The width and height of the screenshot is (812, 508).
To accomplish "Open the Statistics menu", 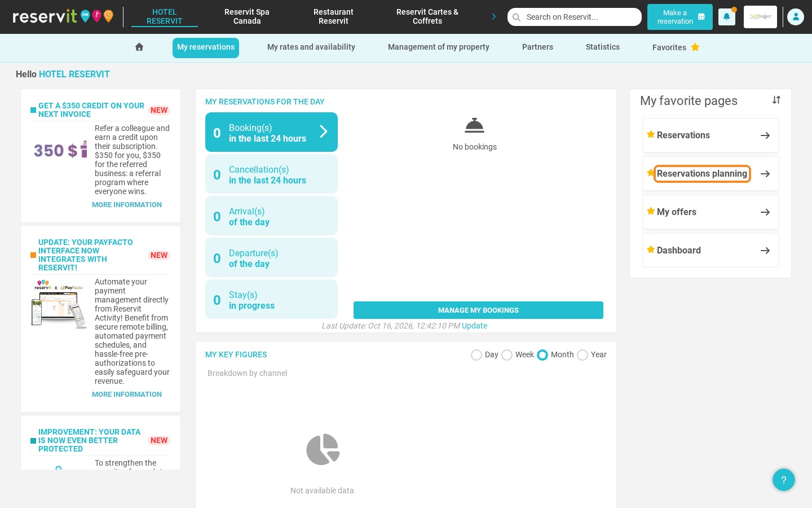I will (x=603, y=47).
